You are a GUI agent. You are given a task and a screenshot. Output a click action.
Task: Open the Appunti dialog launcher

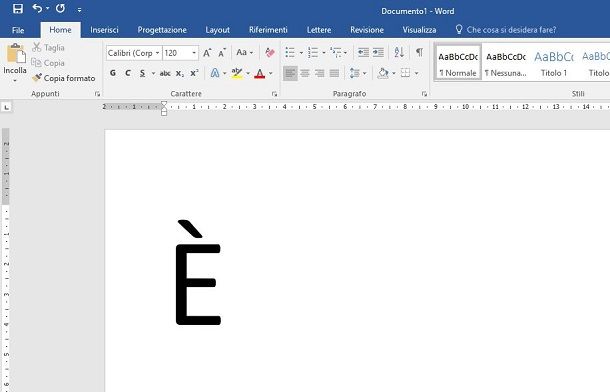pos(97,94)
